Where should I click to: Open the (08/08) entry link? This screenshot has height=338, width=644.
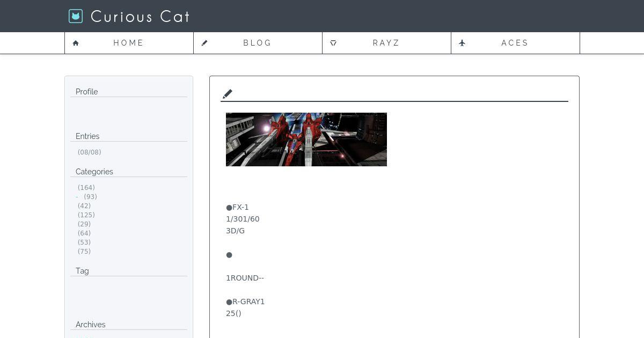(89, 152)
